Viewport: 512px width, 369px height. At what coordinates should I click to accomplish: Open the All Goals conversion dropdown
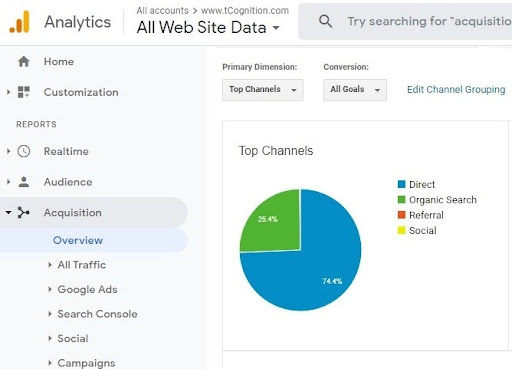coord(355,90)
